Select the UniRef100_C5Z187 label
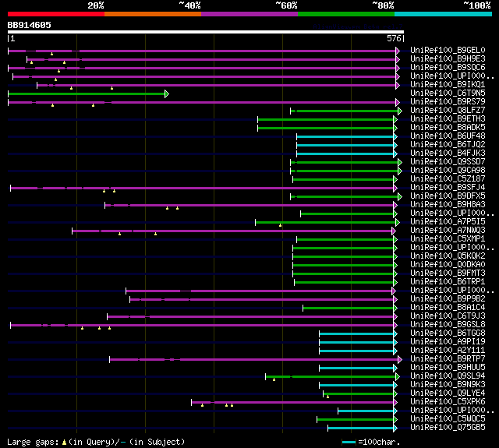499x448 pixels. [448, 179]
